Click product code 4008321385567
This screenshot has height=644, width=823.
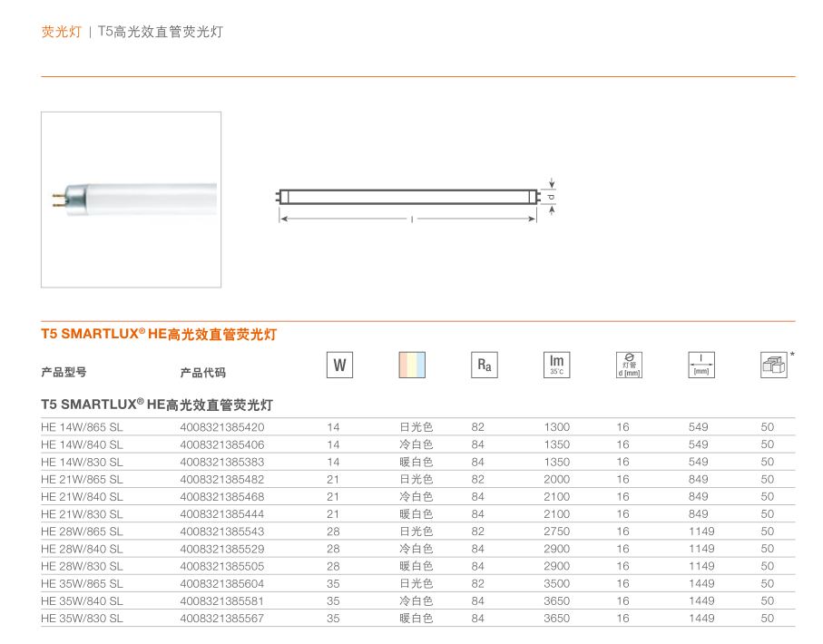(x=222, y=619)
